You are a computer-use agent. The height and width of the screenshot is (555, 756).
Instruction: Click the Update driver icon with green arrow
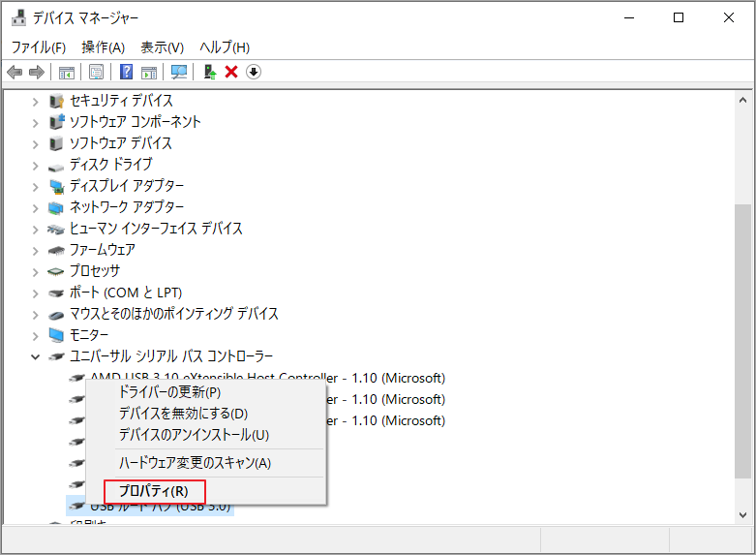[x=209, y=72]
